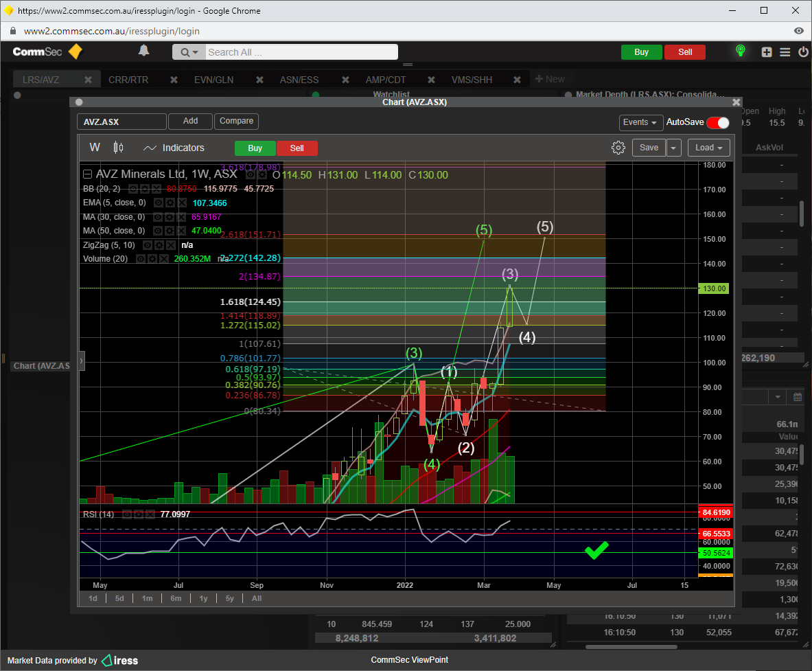Switch to the EVN/GLN tab
812x671 pixels.
click(x=213, y=80)
